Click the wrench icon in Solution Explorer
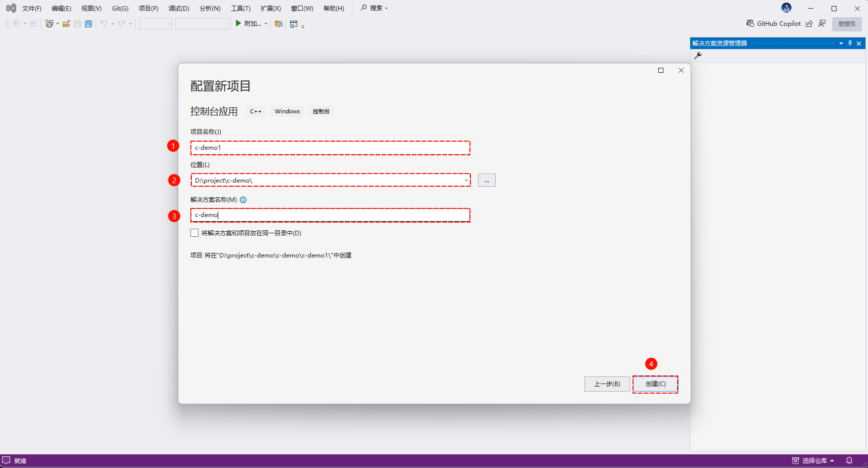This screenshot has height=468, width=868. [698, 56]
